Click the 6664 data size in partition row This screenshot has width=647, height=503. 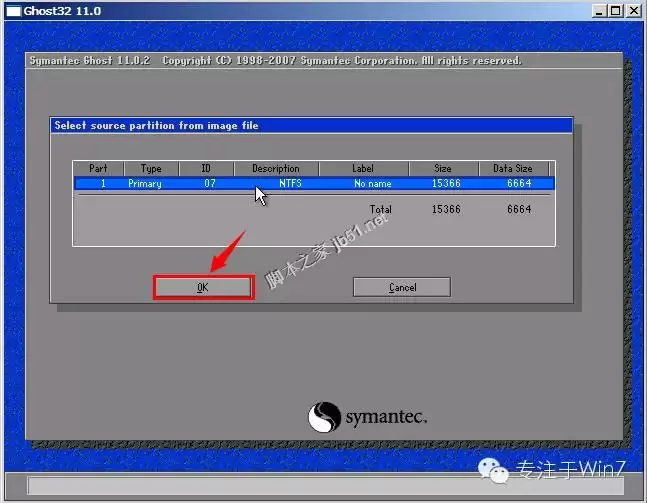click(x=519, y=183)
